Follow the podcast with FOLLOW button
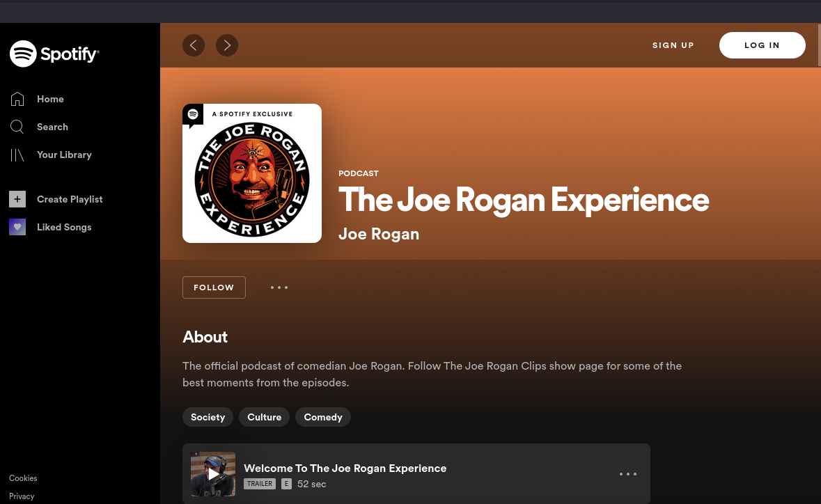821x504 pixels. click(x=214, y=288)
